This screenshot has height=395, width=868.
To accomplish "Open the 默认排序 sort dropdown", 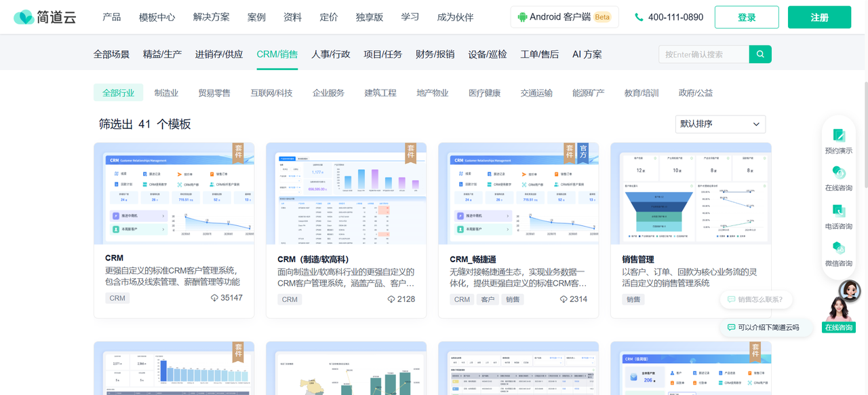I will pos(720,124).
